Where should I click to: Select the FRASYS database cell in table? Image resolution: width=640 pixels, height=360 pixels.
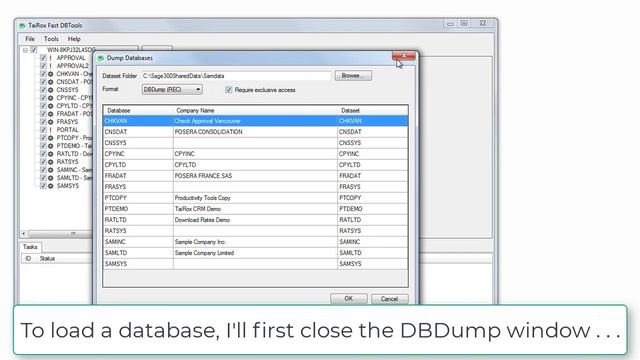tap(138, 187)
